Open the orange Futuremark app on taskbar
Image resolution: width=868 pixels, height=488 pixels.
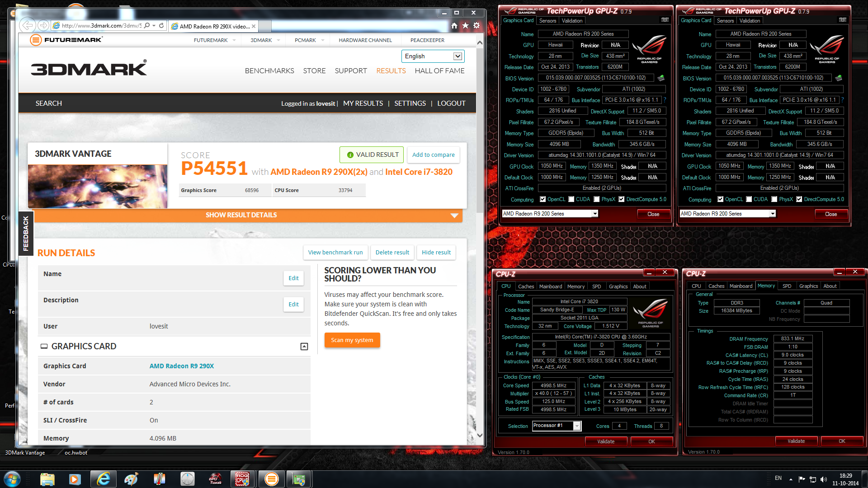coord(271,479)
